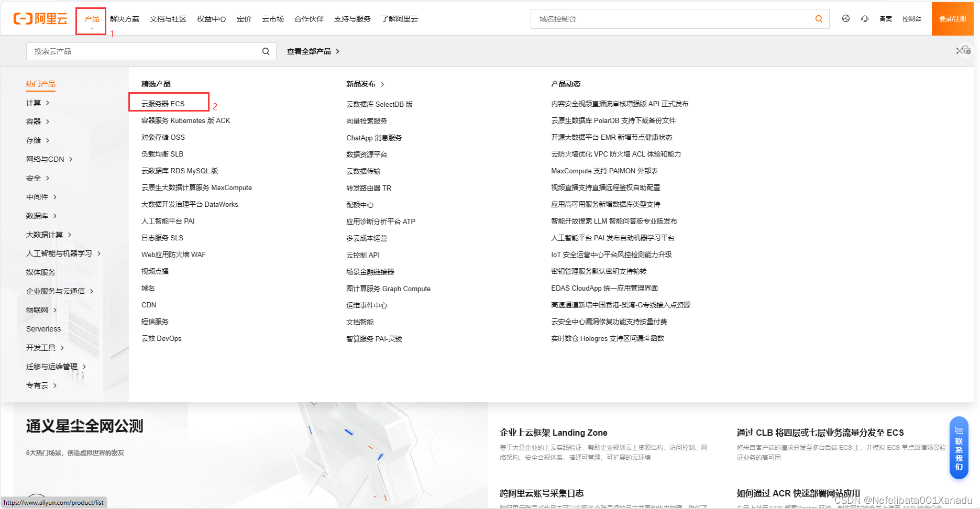
Task: Open the 产品 menu
Action: (x=92, y=19)
